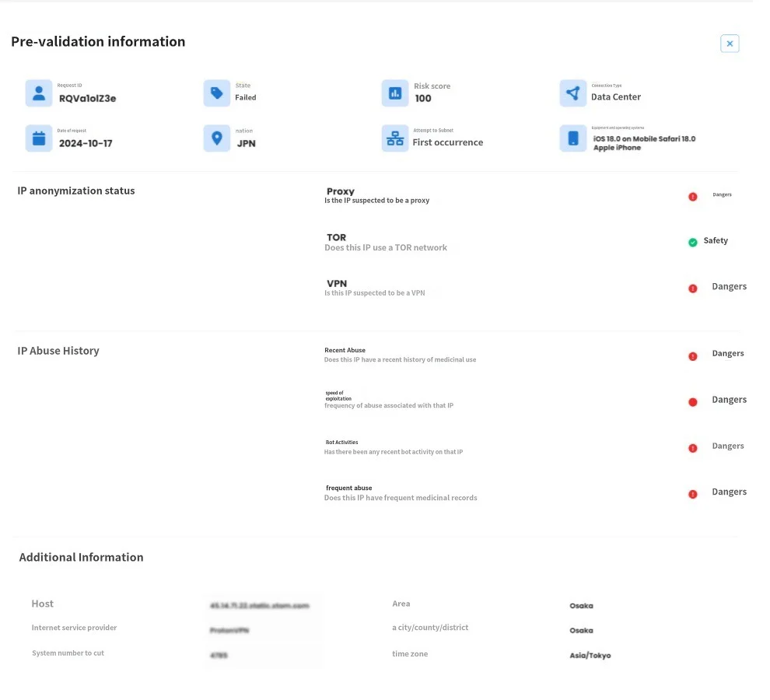Click the Request ID person icon
Screen dimensions: 770x700
click(x=39, y=93)
